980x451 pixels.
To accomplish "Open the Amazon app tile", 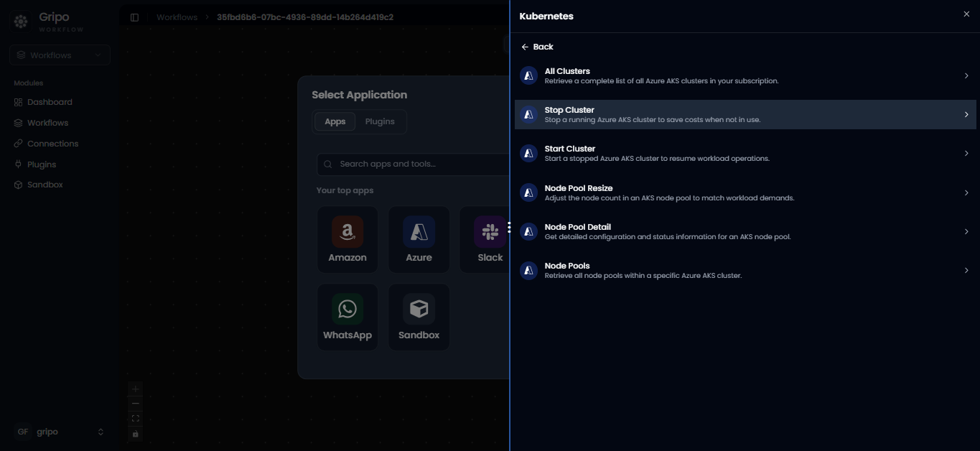I will click(x=347, y=240).
